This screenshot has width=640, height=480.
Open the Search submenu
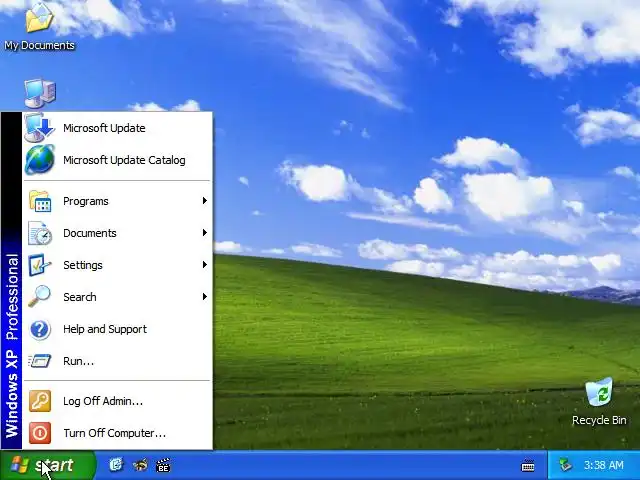coord(118,297)
